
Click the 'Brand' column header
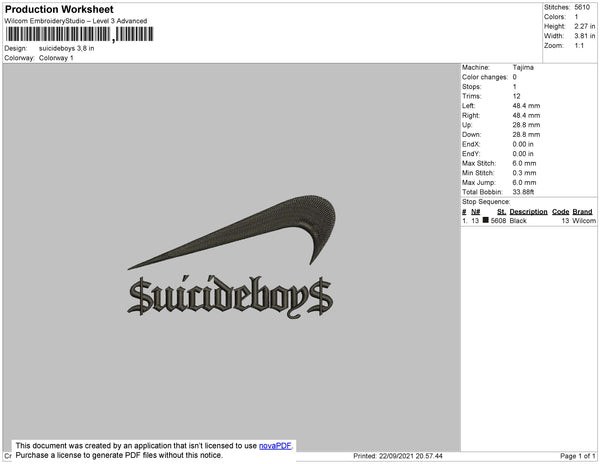tap(582, 212)
